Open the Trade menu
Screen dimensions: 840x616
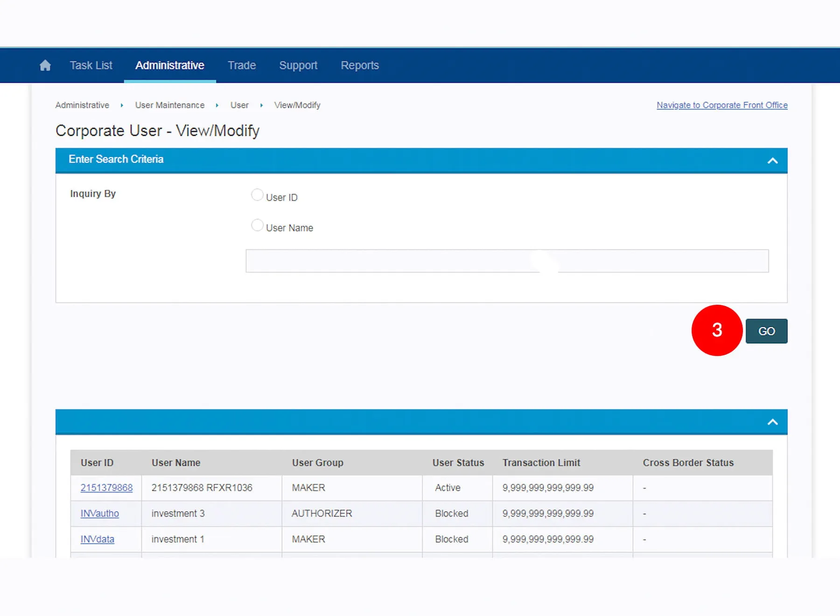click(241, 65)
